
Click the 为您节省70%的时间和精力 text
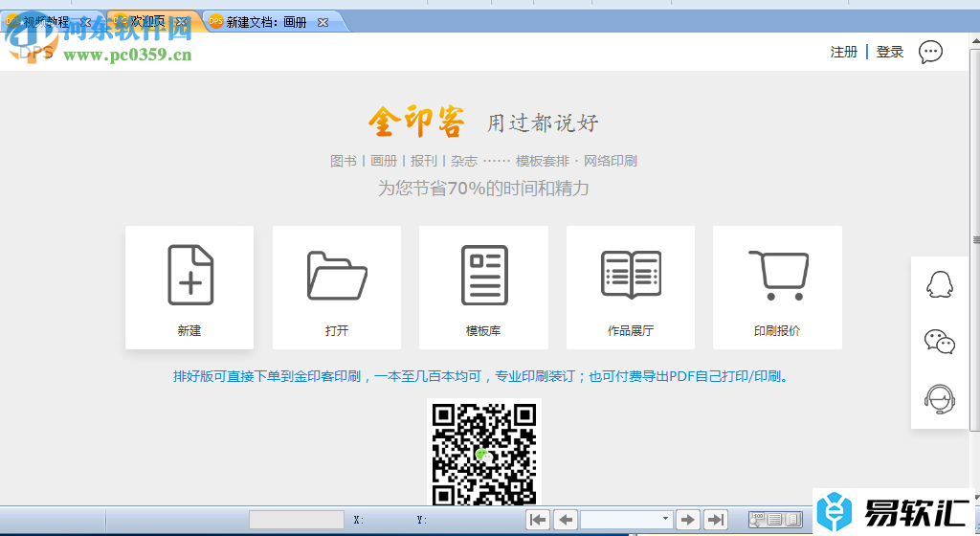483,188
